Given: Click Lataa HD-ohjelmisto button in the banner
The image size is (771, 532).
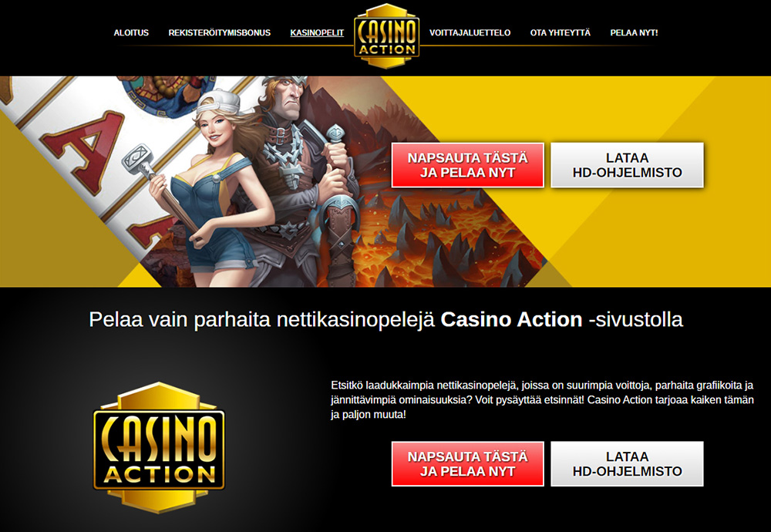Looking at the screenshot, I should (x=627, y=165).
